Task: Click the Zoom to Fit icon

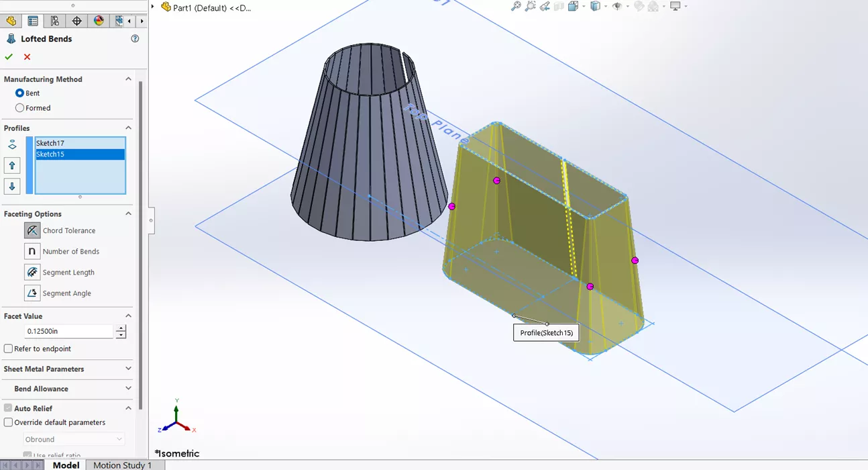Action: [515, 6]
